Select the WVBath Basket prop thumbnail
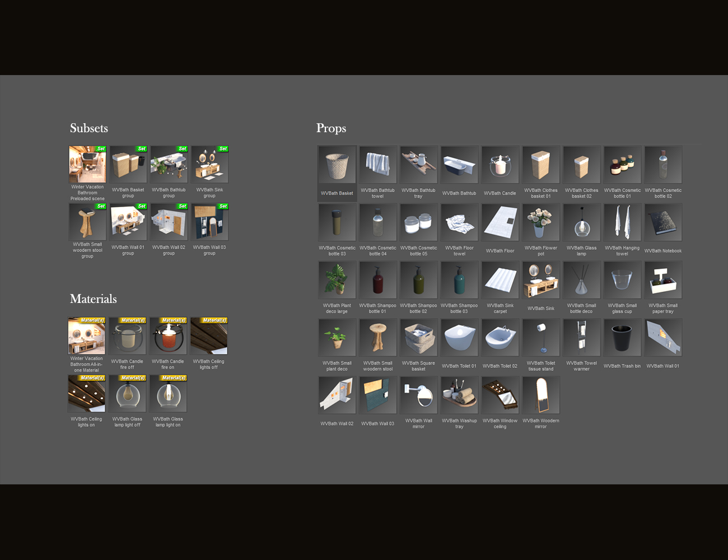Screen dimensions: 728x560 click(337, 165)
